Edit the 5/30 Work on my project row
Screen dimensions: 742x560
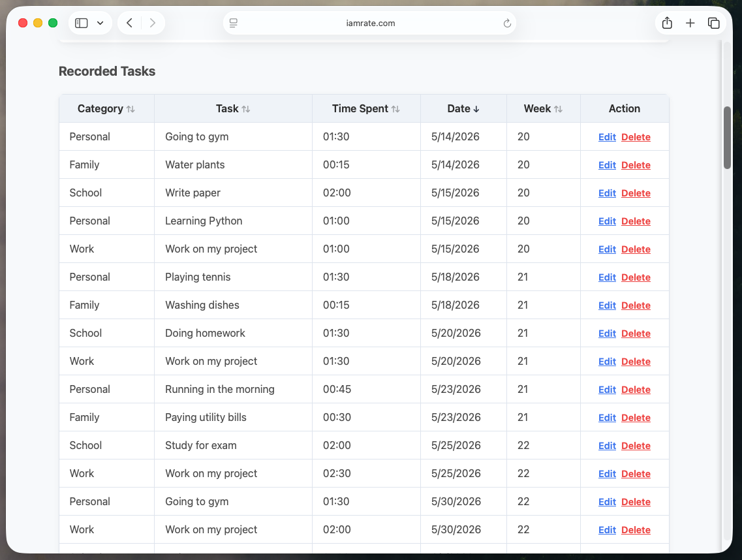click(607, 530)
